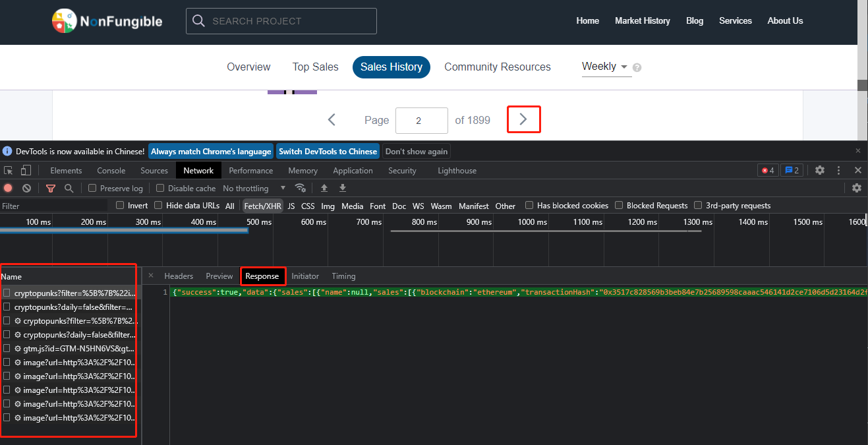Open the About Us nav link
This screenshot has width=868, height=445.
[785, 20]
